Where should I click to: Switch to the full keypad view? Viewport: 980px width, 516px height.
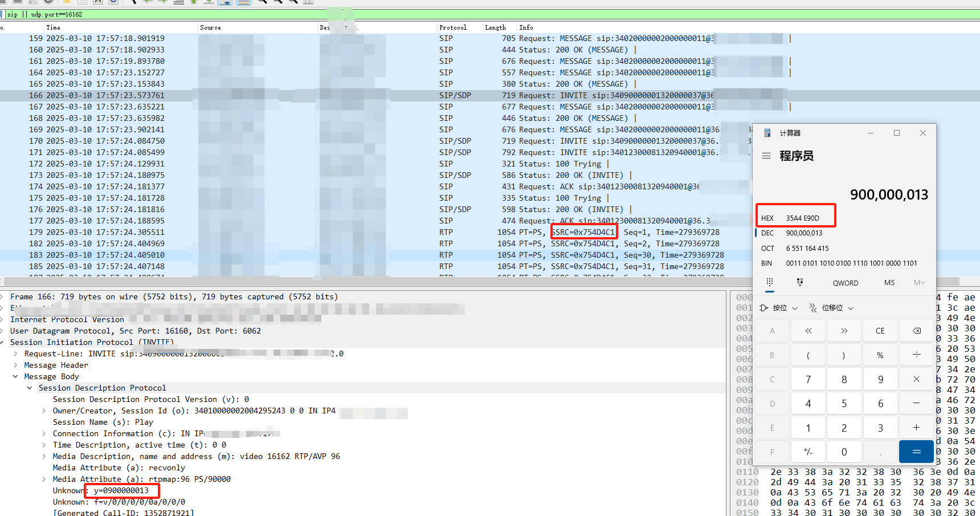(x=769, y=282)
